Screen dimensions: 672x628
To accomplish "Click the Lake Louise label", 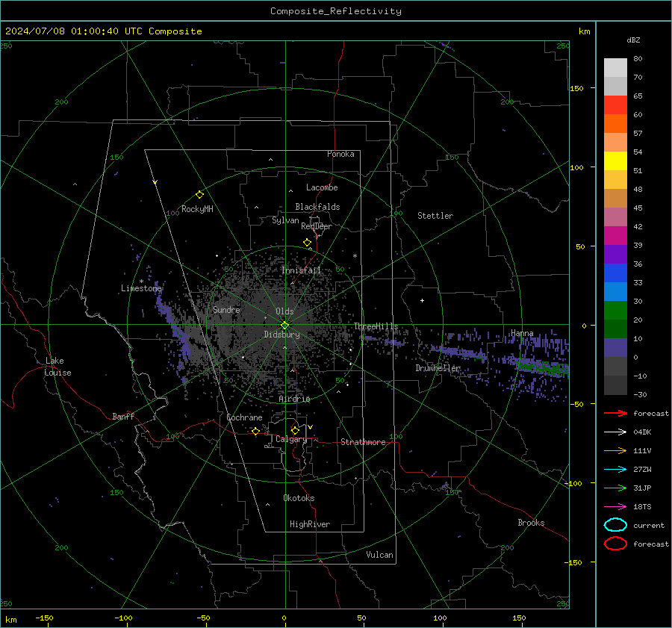I will (x=57, y=367).
